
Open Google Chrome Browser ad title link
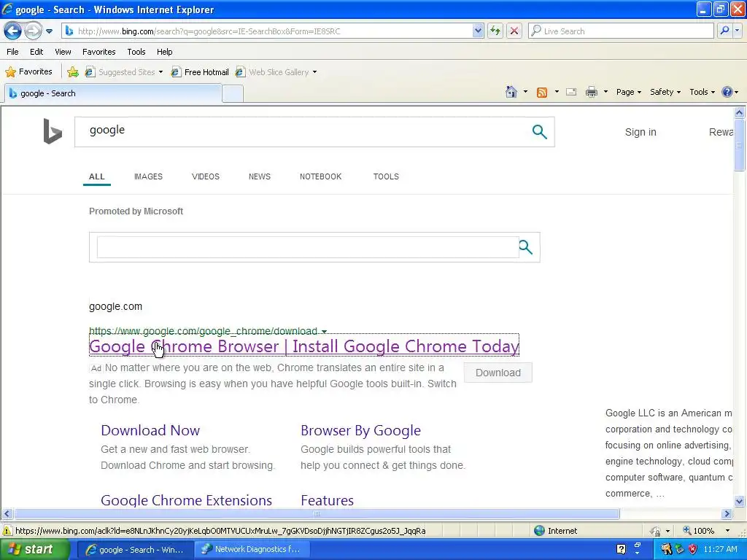pos(304,346)
